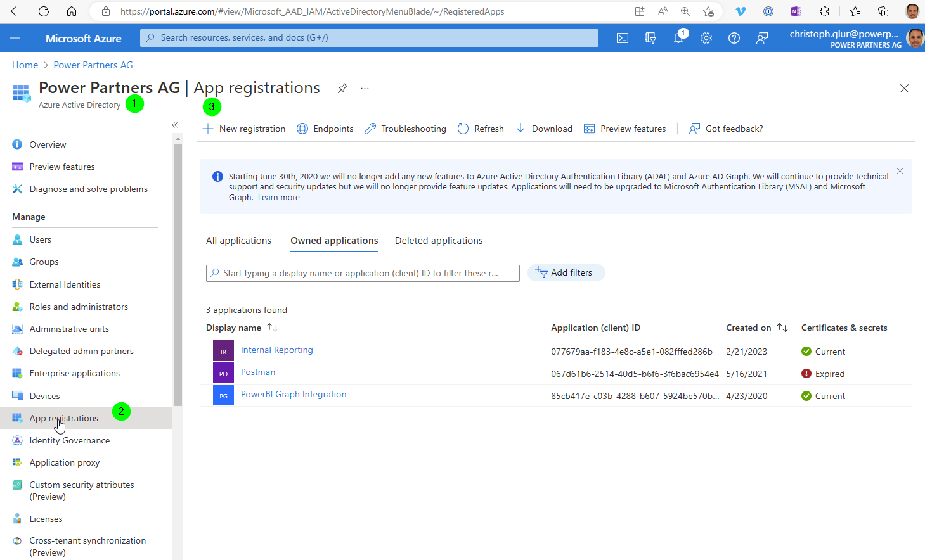Open the portal hamburger menu
925x560 pixels.
pyautogui.click(x=15, y=38)
